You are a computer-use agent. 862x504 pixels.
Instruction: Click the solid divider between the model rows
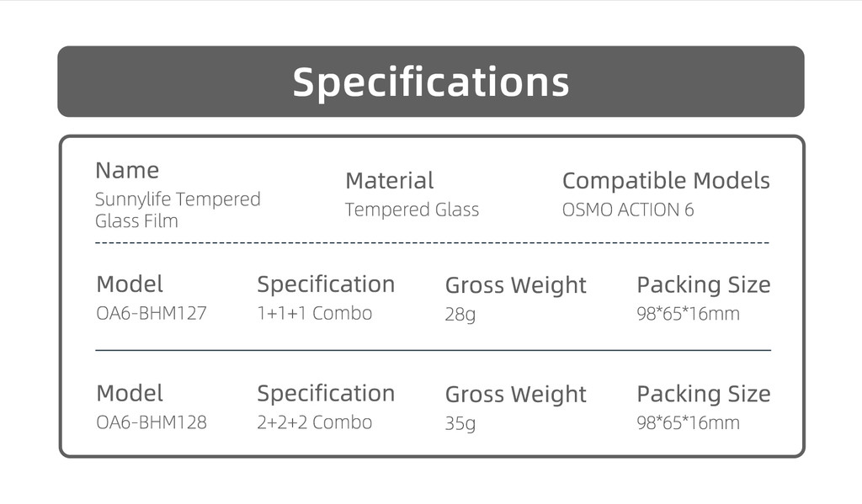(x=432, y=349)
